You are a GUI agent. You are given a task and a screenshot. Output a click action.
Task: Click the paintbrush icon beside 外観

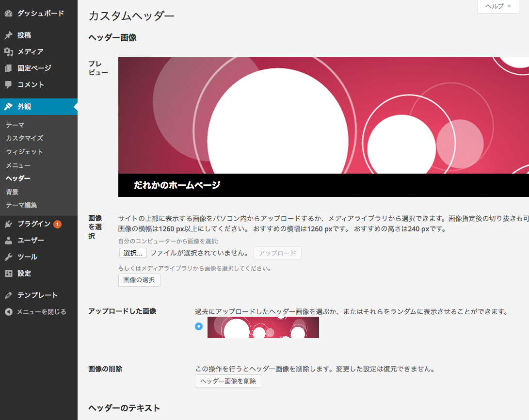8,107
